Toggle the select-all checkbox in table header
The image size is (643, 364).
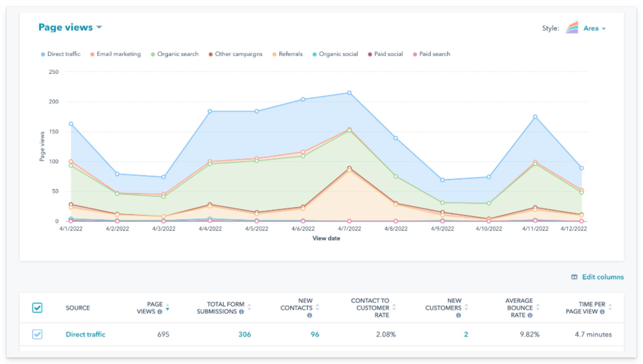pos(38,307)
